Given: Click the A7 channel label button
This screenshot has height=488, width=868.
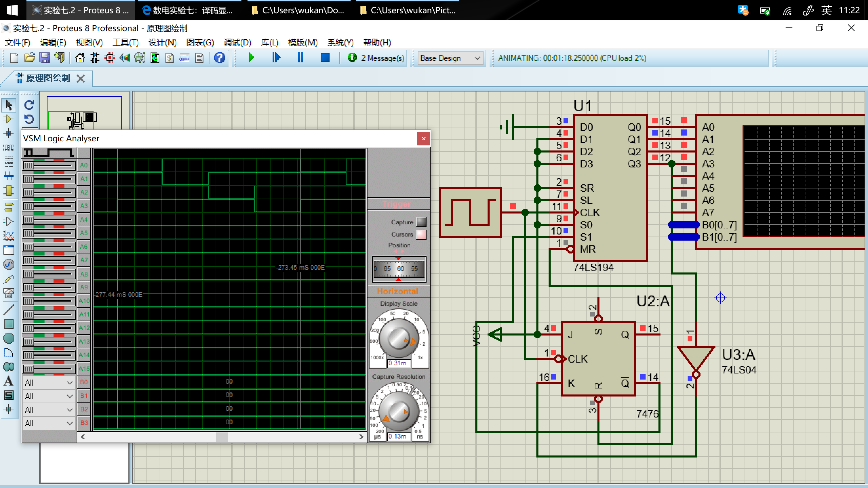Looking at the screenshot, I should click(x=84, y=260).
